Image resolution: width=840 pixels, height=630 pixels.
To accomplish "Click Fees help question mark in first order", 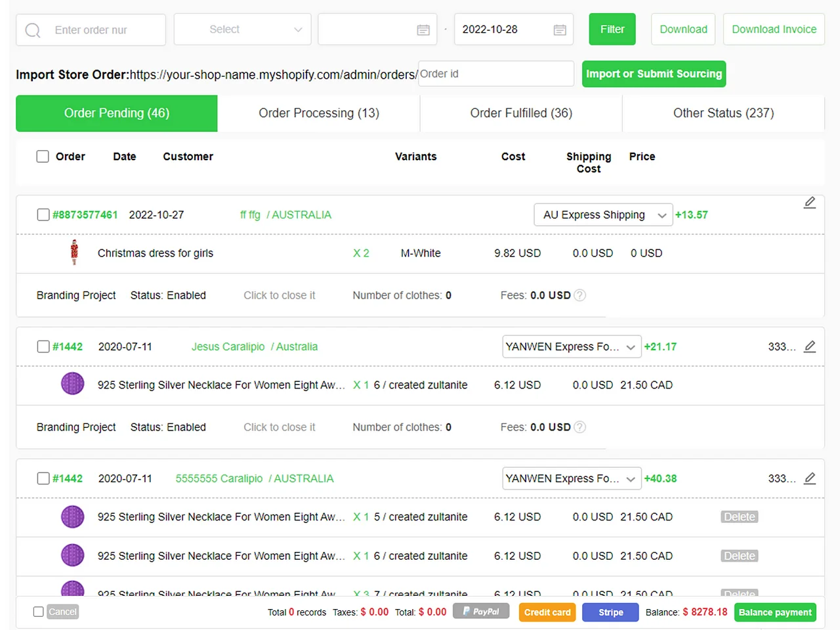I will tap(579, 295).
